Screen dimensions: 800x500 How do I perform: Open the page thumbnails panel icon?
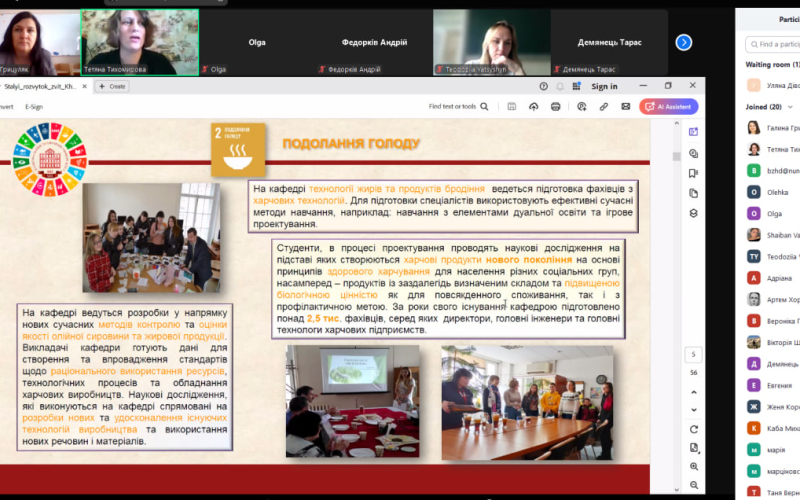point(693,193)
